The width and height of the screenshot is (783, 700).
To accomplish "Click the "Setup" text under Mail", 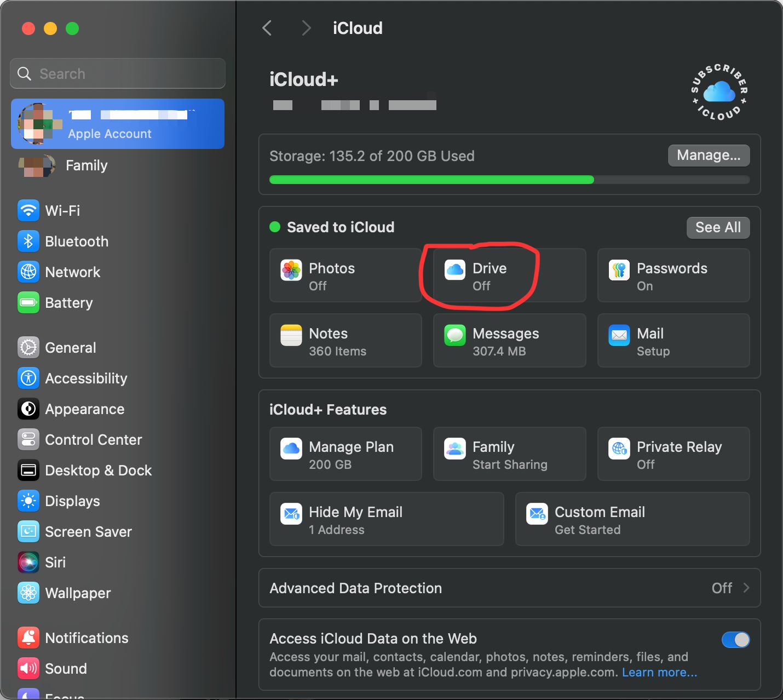I will pos(653,351).
